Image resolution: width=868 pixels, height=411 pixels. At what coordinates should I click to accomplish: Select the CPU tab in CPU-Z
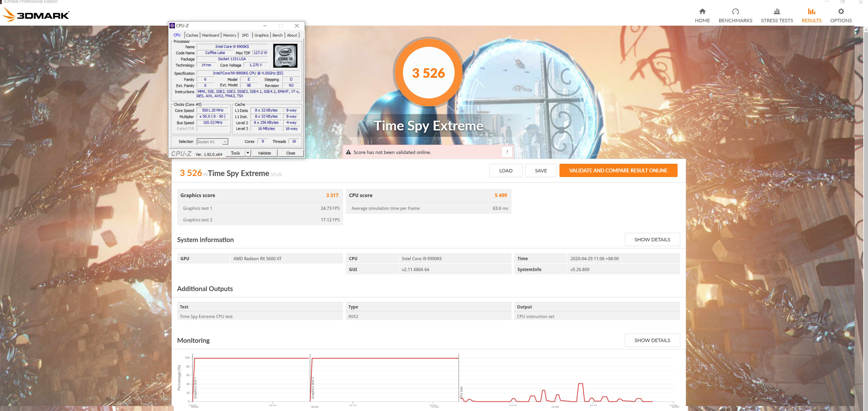coord(177,35)
